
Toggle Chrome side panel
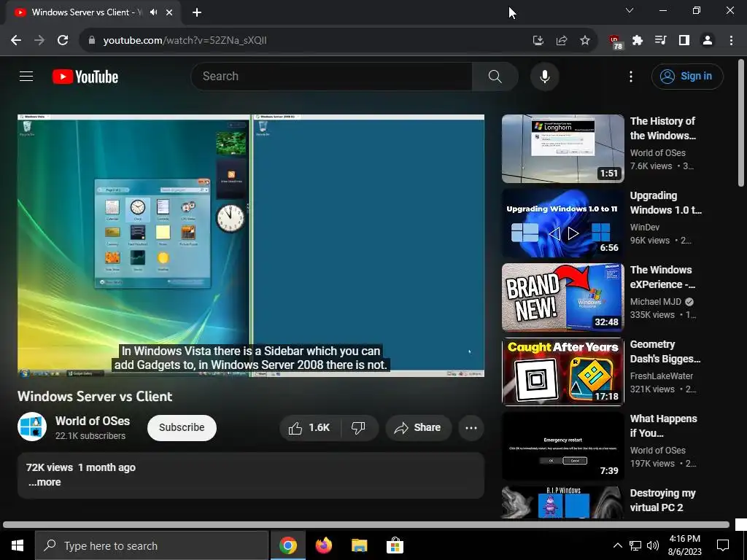click(684, 41)
